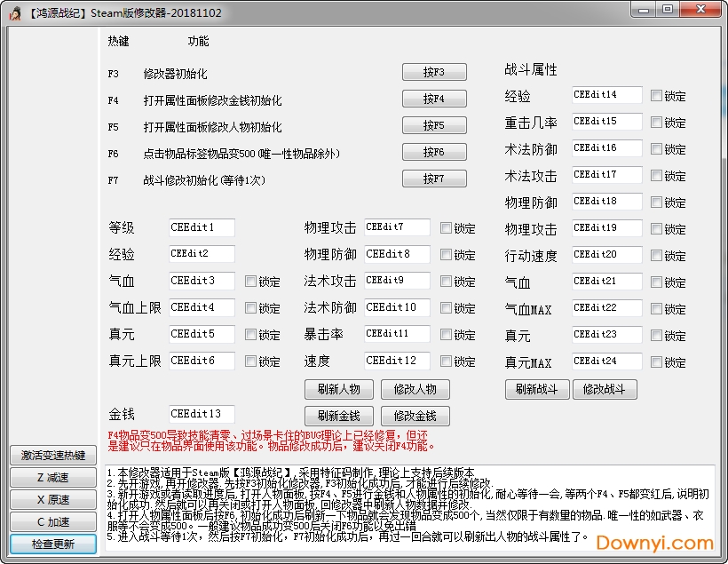Click the 刷新人物 refresh character button
728x564 pixels.
[x=337, y=389]
